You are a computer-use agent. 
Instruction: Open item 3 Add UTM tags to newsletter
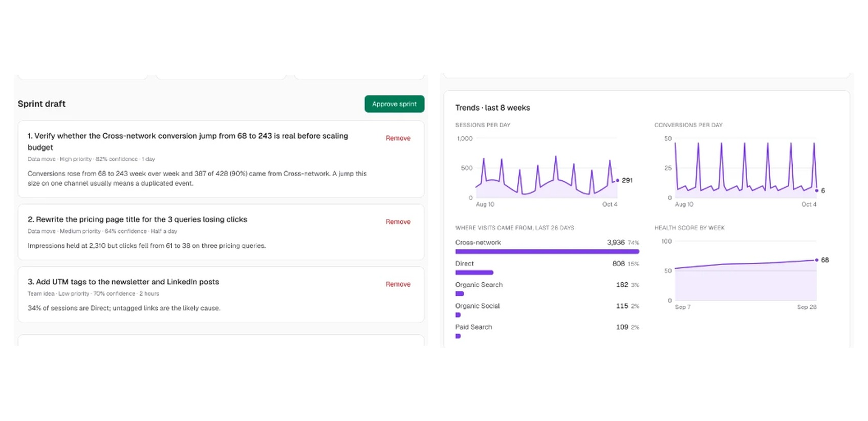[x=221, y=294]
